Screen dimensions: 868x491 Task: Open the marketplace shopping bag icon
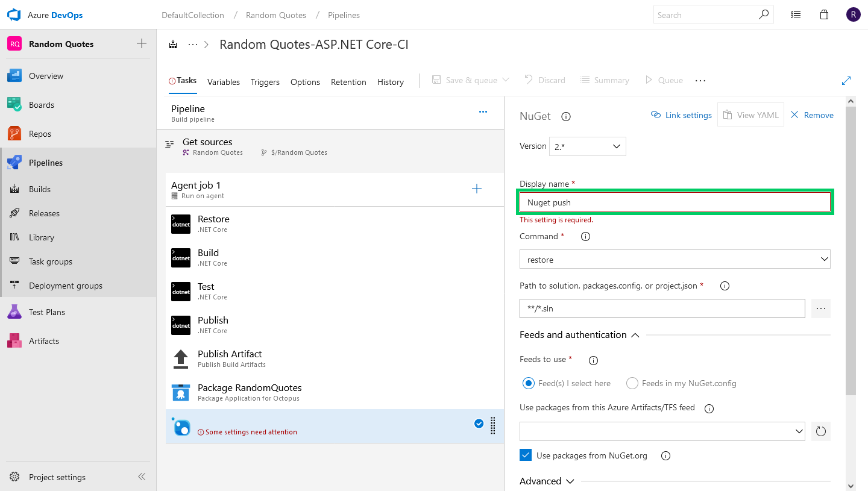825,15
